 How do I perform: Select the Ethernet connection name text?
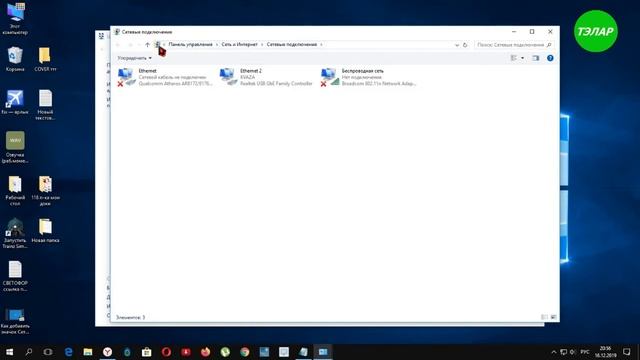click(147, 71)
